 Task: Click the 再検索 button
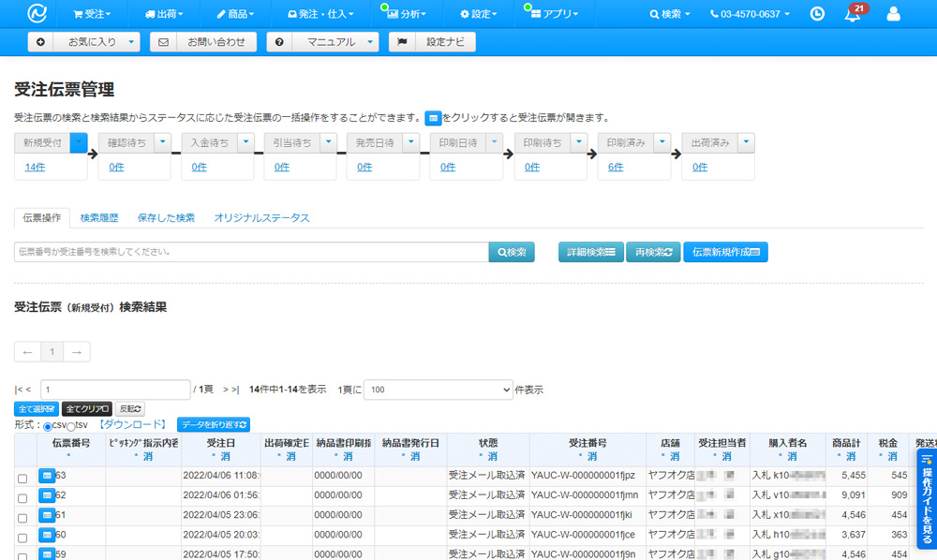(x=653, y=252)
